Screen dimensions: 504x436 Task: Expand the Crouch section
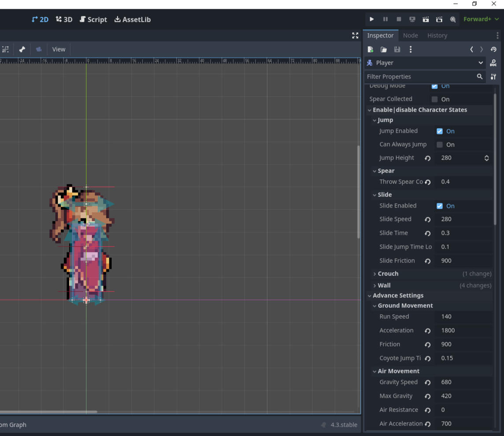coord(388,274)
